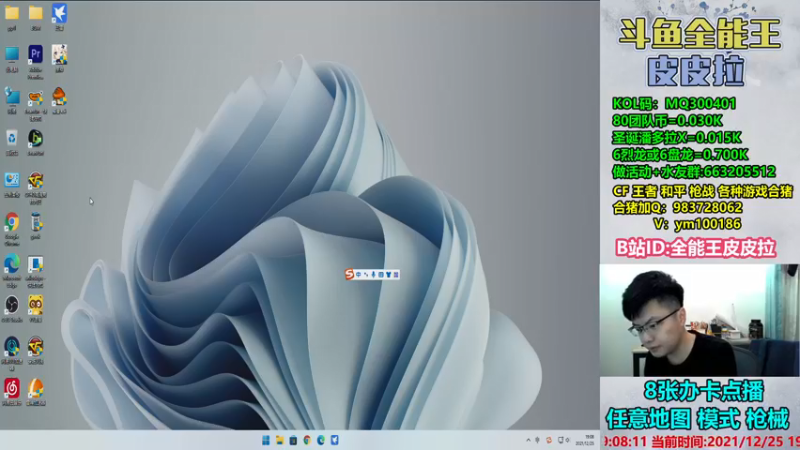Open the network and volume quick settings
The width and height of the screenshot is (800, 450).
(x=564, y=440)
